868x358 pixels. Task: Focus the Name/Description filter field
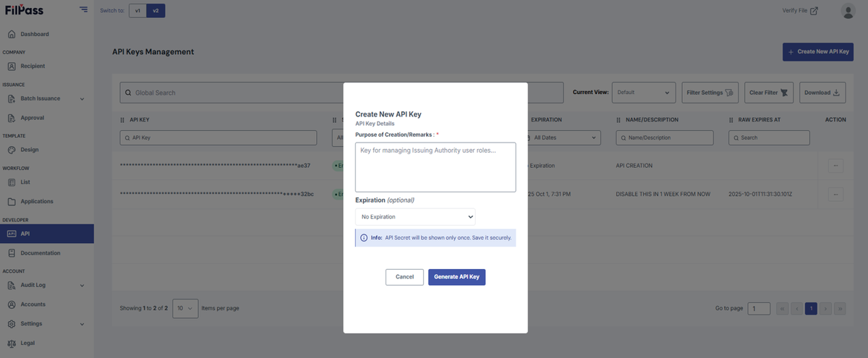[x=665, y=137]
